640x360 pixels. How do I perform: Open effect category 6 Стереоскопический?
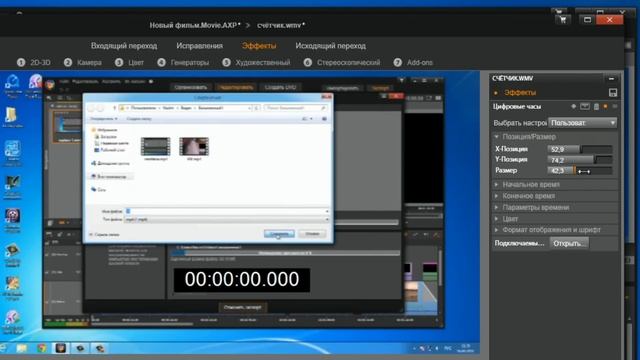click(342, 62)
